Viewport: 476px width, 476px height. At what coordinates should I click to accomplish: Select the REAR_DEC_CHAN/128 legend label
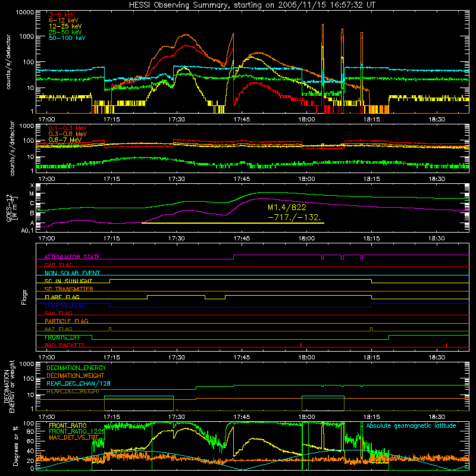tap(79, 384)
